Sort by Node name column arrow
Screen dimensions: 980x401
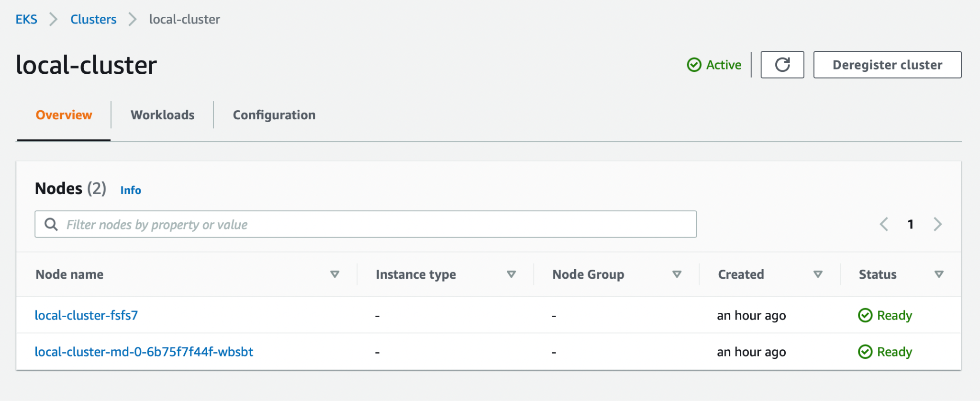(x=334, y=275)
